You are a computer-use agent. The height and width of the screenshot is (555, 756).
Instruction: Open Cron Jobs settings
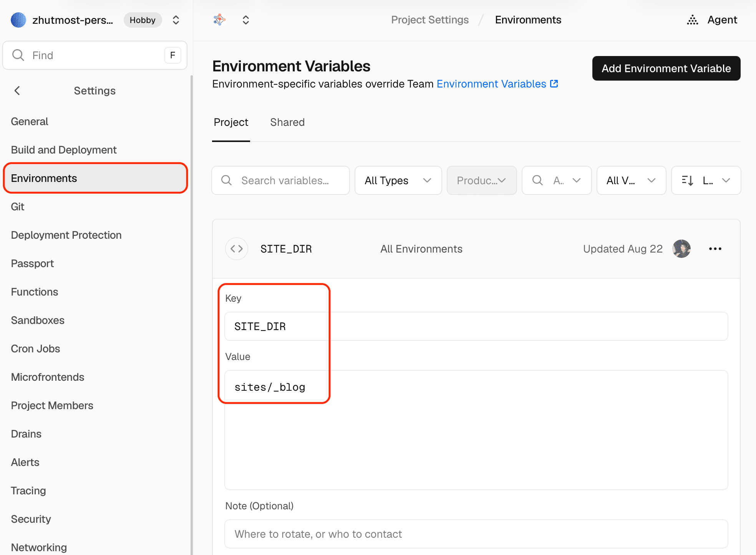(35, 349)
